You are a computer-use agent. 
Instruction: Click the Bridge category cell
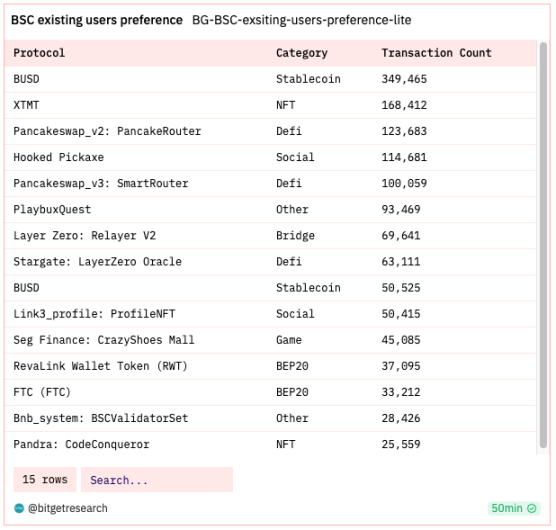[x=295, y=236]
